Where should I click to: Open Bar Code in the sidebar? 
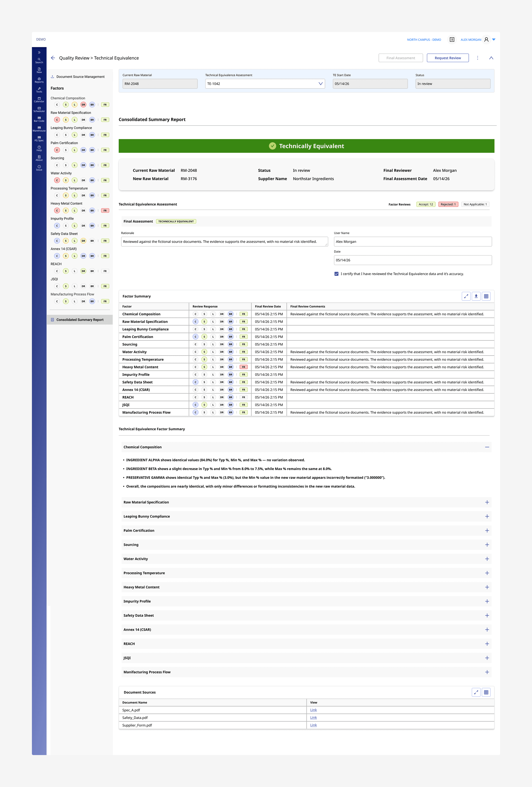(x=39, y=119)
